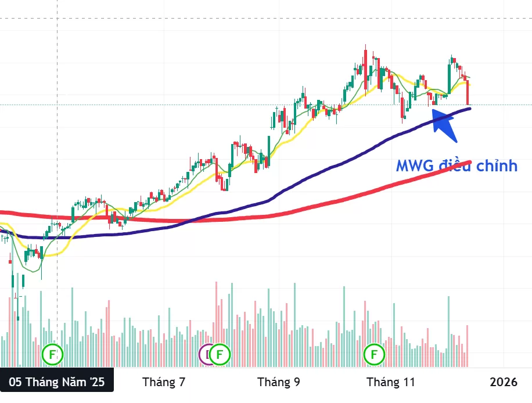Click the last large red candlestick

(468, 93)
